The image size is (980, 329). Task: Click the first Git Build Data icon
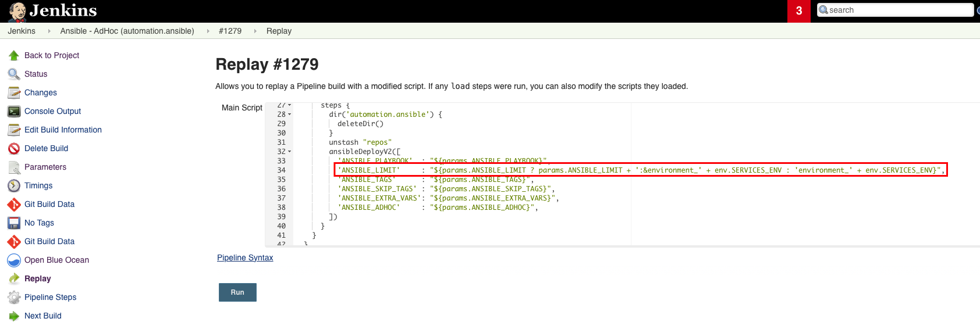(14, 204)
